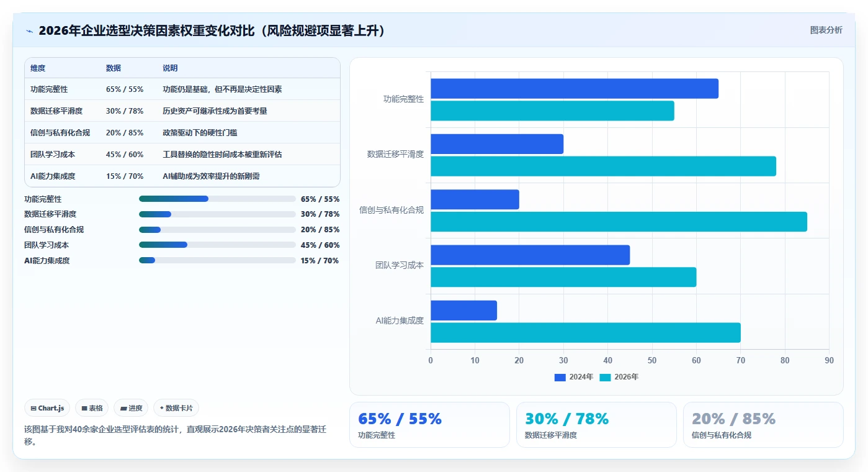This screenshot has width=868, height=472.
Task: Click chart axis label 信创与私有化合规
Action: pyautogui.click(x=391, y=210)
